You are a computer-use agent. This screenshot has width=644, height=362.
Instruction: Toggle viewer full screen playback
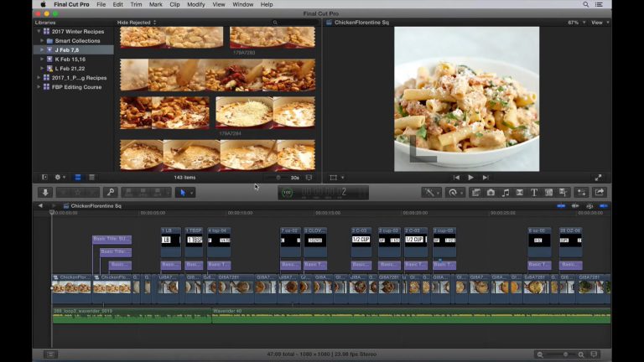pos(599,178)
